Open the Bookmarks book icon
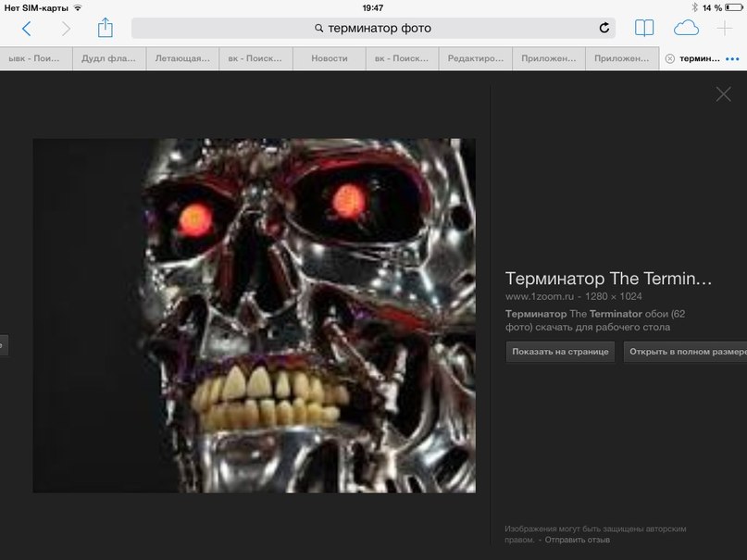This screenshot has width=747, height=560. [644, 28]
